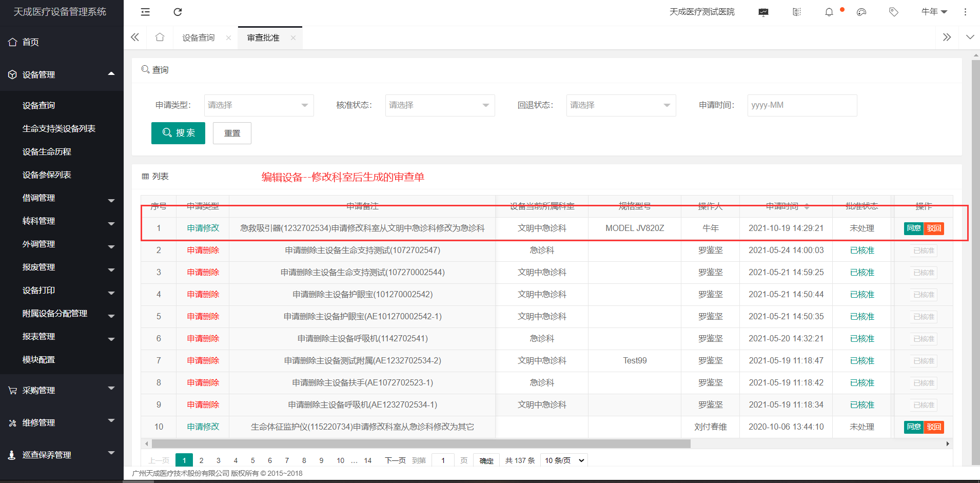Open the tab options down-chevron
Viewport: 980px width, 483px height.
pos(970,37)
